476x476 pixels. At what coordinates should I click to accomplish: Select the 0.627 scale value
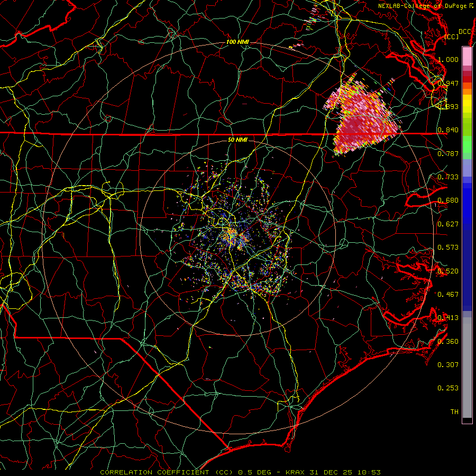click(x=448, y=224)
